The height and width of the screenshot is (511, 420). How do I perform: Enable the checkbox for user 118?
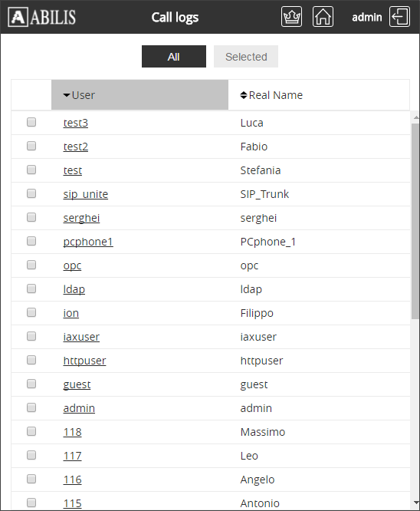31,431
